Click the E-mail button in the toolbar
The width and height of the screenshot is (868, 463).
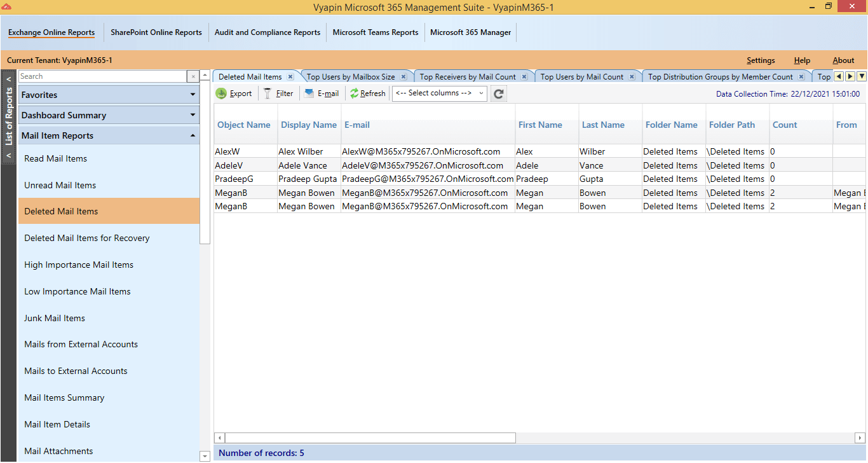tap(322, 93)
